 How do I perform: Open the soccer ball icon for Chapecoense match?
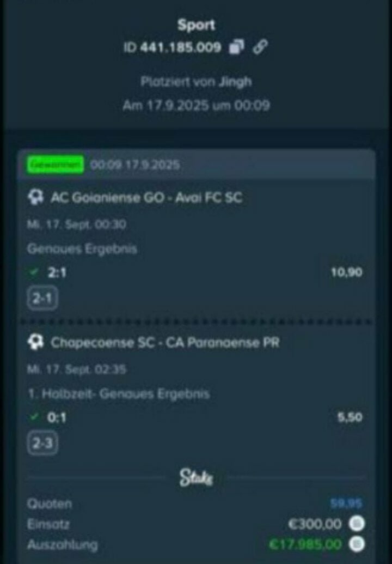tap(35, 342)
